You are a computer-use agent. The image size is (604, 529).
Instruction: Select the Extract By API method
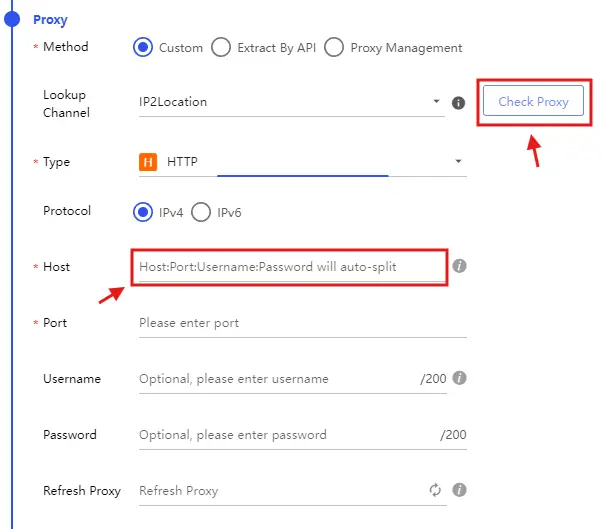click(x=221, y=47)
